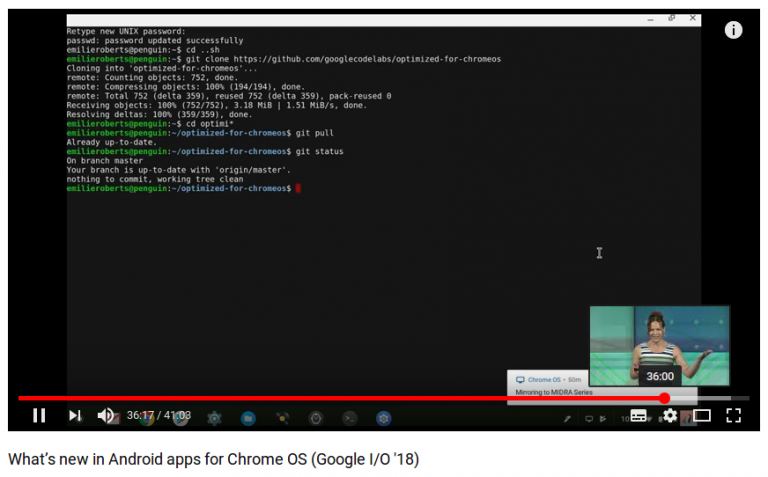Click the video title text

[213, 459]
